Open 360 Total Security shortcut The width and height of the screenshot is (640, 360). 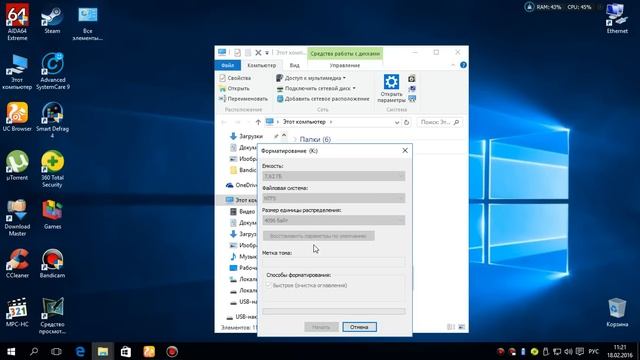coord(52,169)
